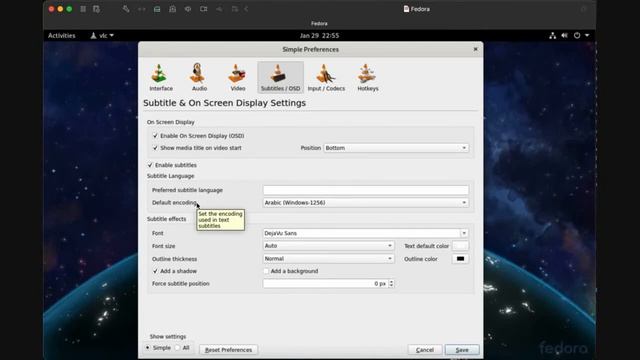Image resolution: width=640 pixels, height=360 pixels.
Task: Click the Reset Preferences button
Action: coord(228,350)
